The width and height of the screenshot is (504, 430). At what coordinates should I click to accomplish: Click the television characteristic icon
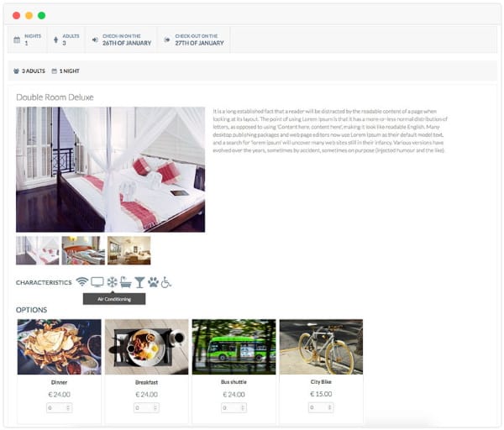(x=97, y=282)
